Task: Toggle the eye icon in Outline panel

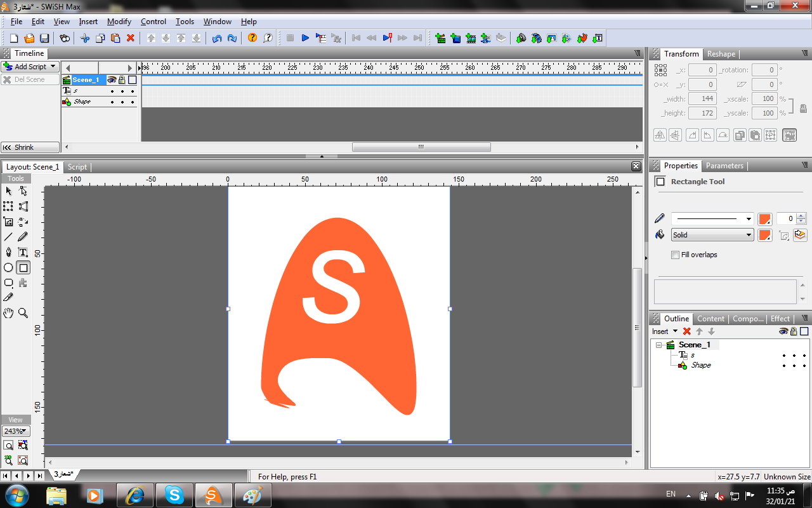Action: pos(783,331)
